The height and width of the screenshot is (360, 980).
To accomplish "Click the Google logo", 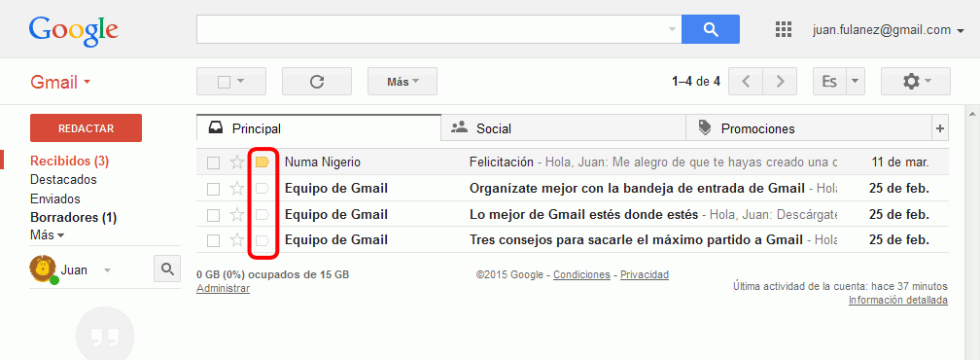I will click(73, 30).
